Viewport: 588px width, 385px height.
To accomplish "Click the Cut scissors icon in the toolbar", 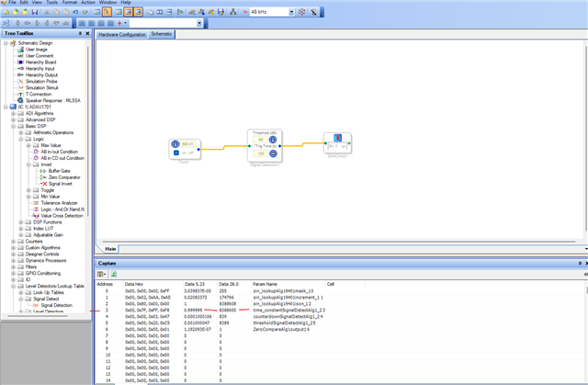I will click(x=47, y=12).
